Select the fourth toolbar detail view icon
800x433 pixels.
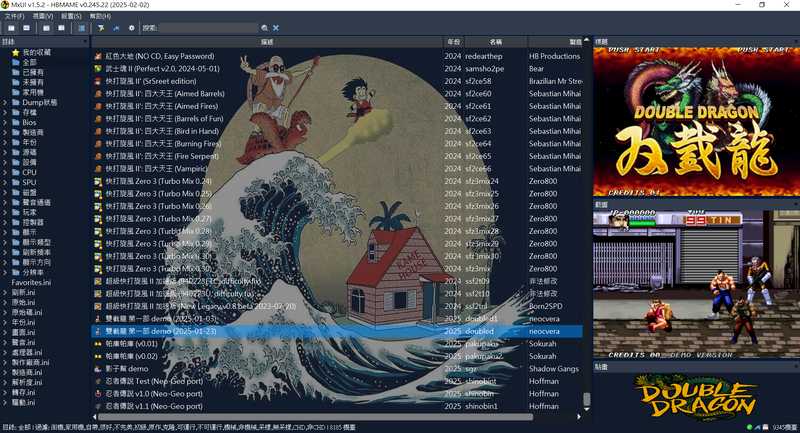click(62, 28)
